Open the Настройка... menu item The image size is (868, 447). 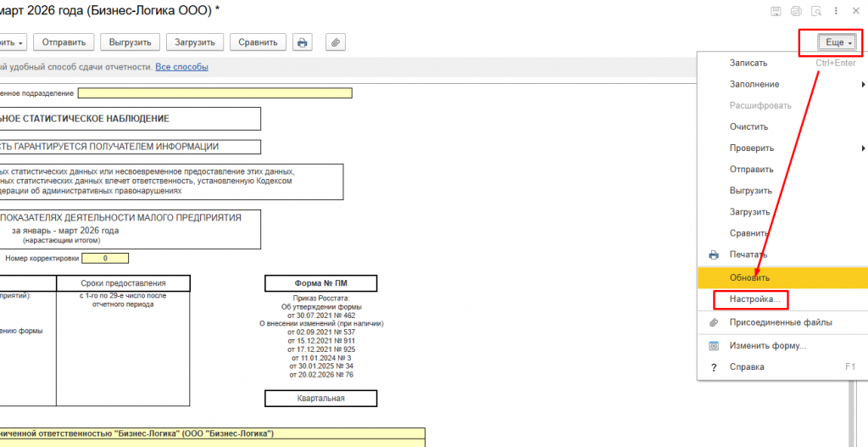[782, 299]
